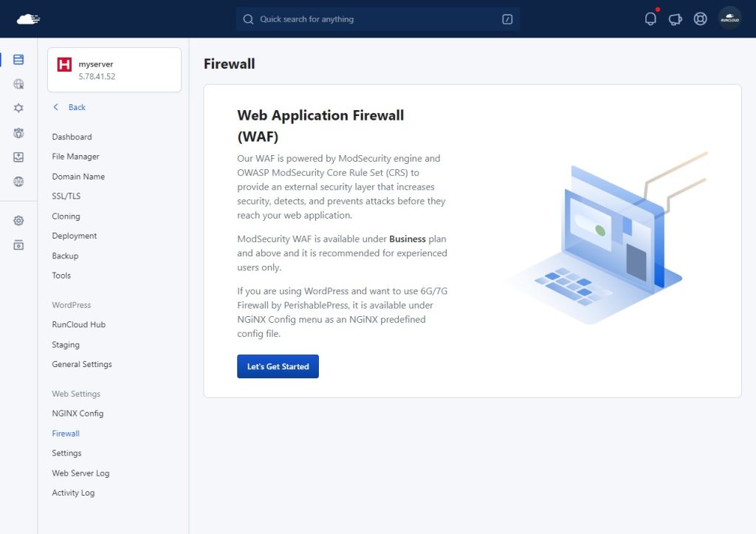Screen dimensions: 756x534
Task: Open the backup icon in left rail
Action: click(18, 157)
